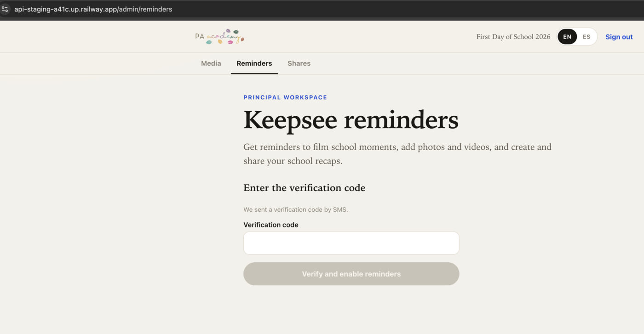The height and width of the screenshot is (334, 644).
Task: Open the site information icon in address bar
Action: (x=5, y=9)
